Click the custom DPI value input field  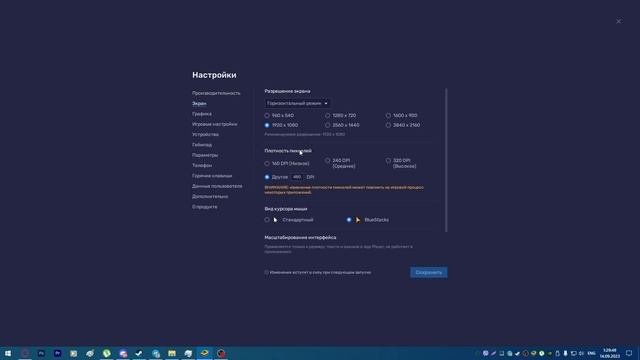tap(297, 177)
